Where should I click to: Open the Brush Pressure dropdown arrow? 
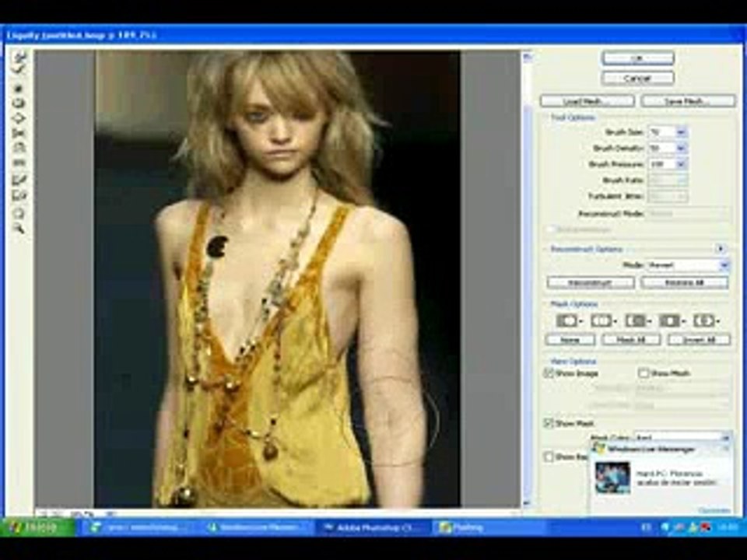682,164
